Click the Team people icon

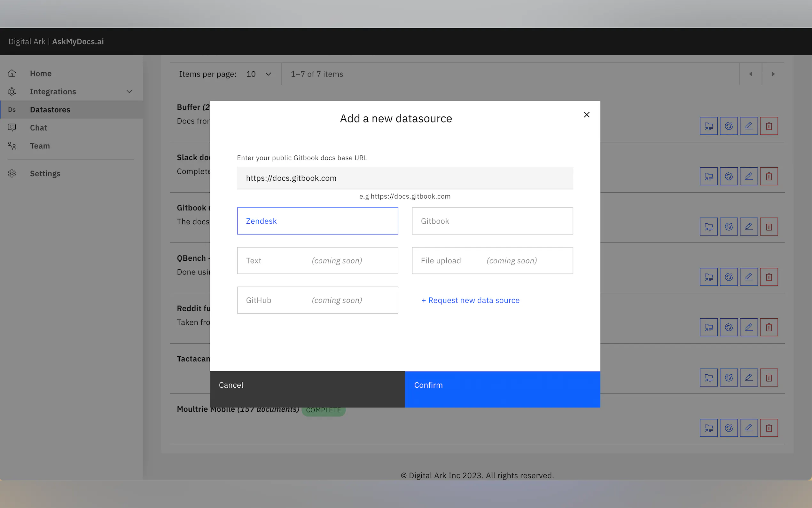tap(12, 146)
